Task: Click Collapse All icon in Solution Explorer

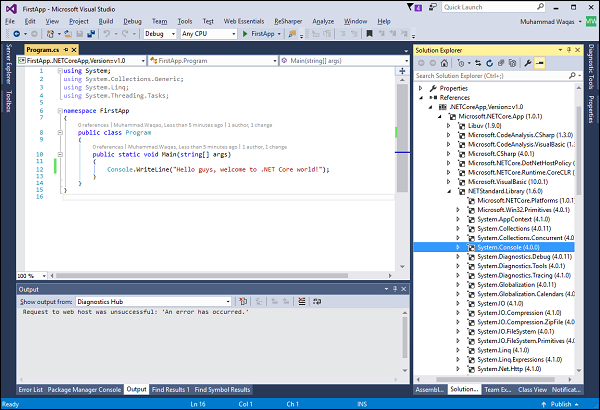Action: (x=501, y=62)
